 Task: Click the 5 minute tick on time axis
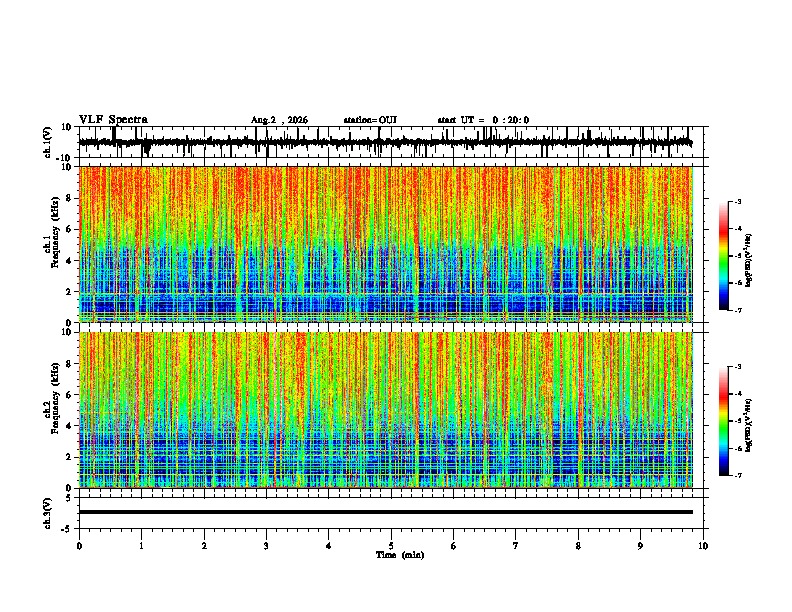(391, 546)
